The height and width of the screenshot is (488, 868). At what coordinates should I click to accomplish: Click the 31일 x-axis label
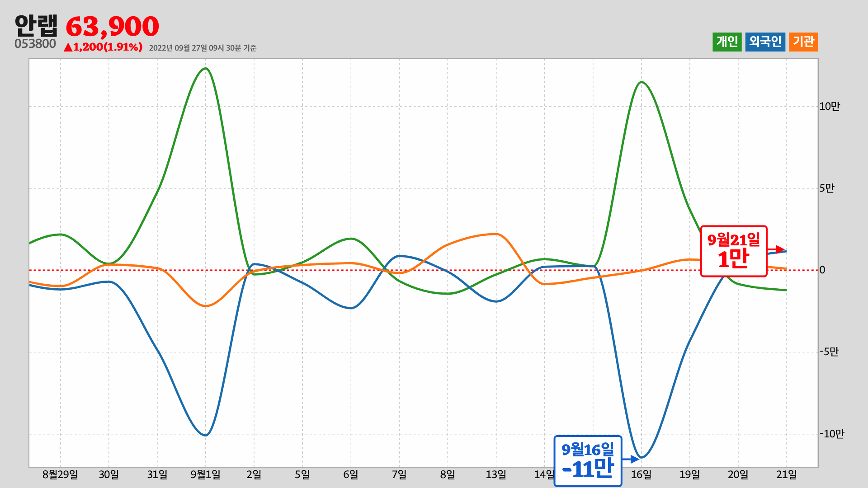click(157, 475)
